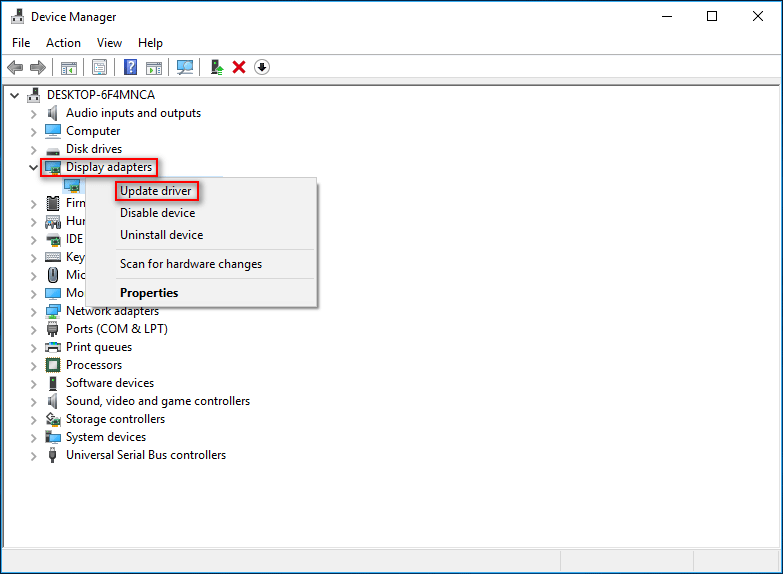Click the IDE controllers icon
This screenshot has height=574, width=783.
coord(53,239)
